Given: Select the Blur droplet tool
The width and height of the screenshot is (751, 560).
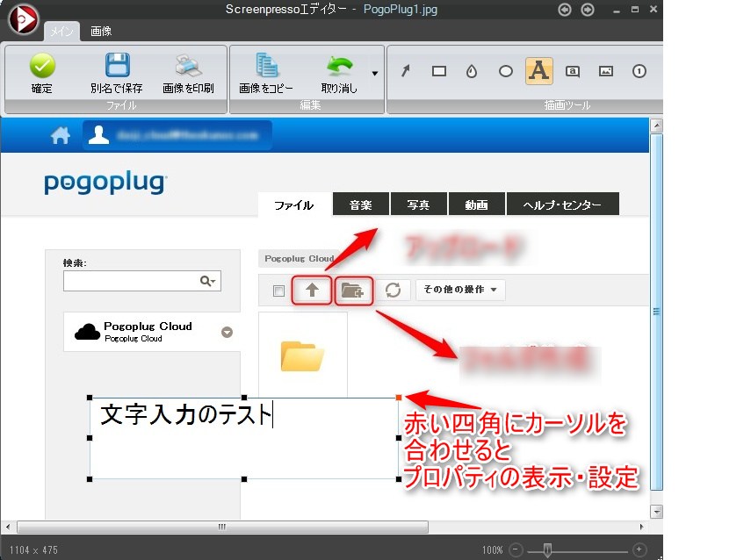Looking at the screenshot, I should [472, 71].
